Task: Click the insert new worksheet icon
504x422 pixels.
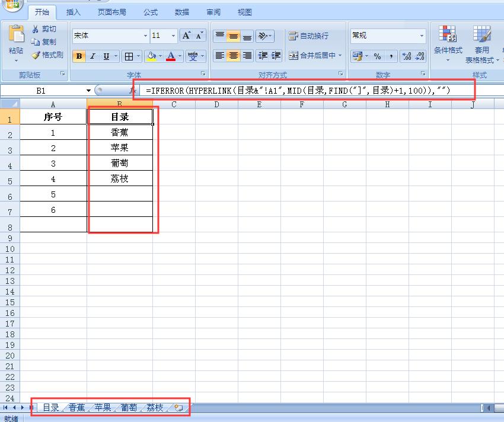Action: 178,408
